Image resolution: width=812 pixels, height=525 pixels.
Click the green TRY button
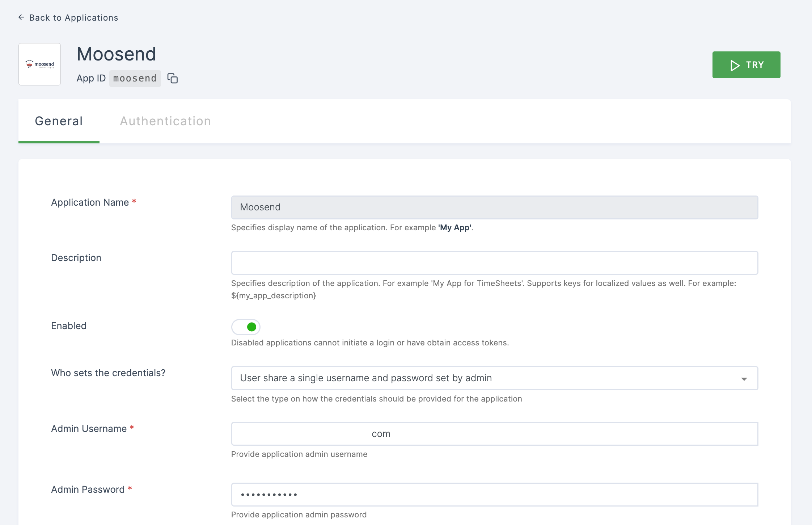[746, 65]
